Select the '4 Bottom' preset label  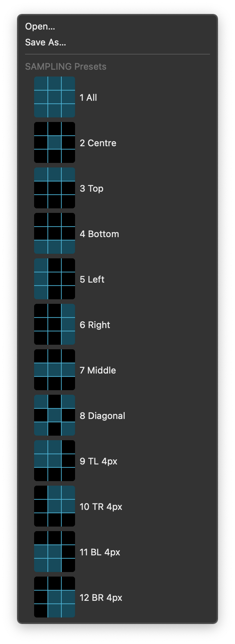point(99,234)
